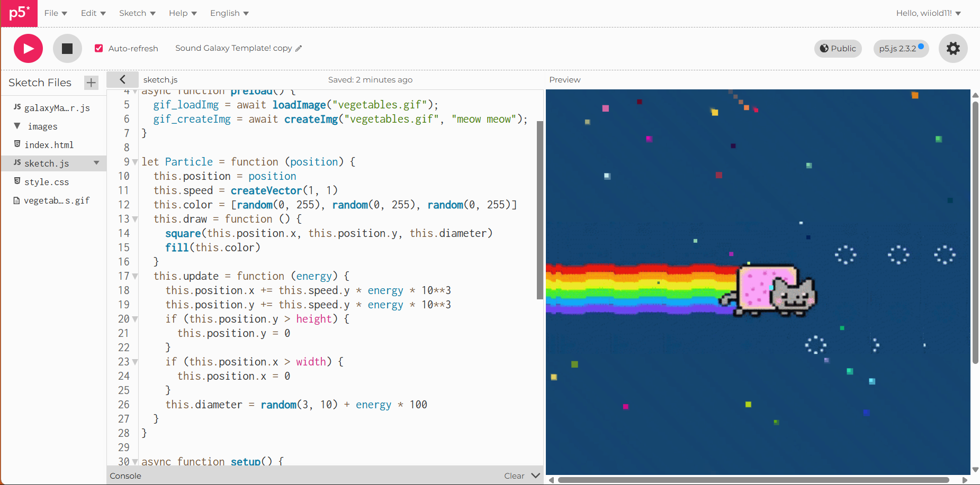The width and height of the screenshot is (980, 485).
Task: Click the preview vertical scrollbar
Action: click(975, 233)
